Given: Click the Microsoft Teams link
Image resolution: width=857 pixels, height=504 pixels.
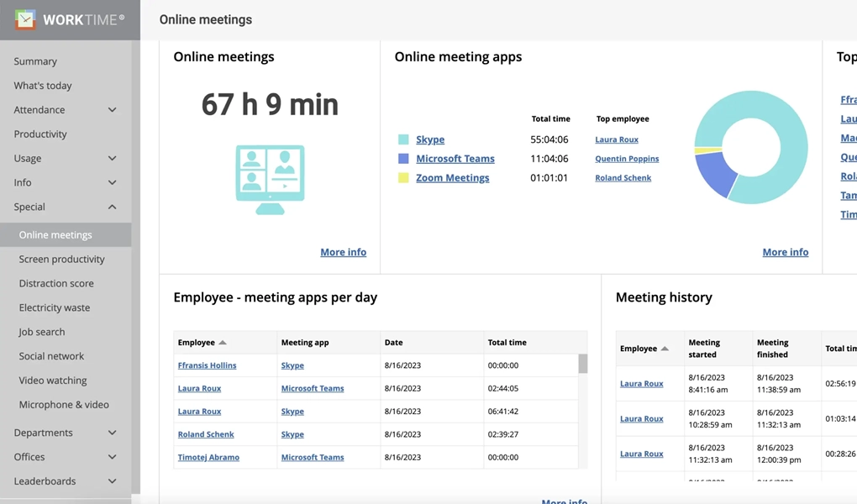Looking at the screenshot, I should tap(454, 158).
